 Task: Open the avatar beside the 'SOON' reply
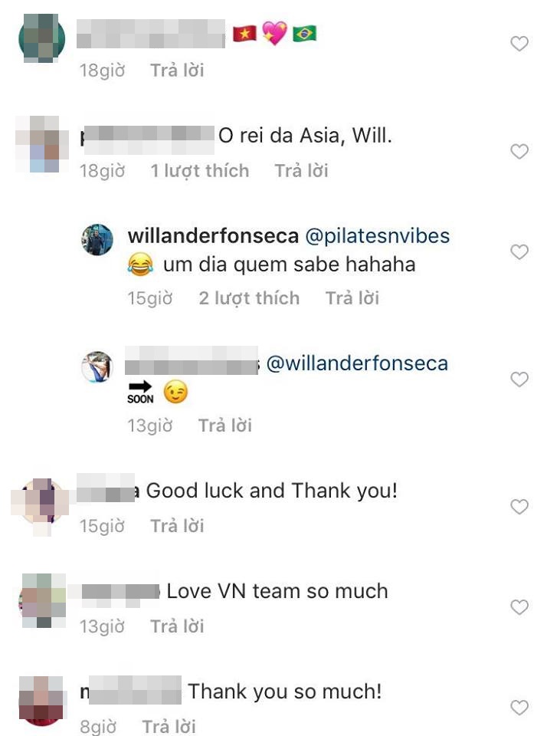click(97, 366)
